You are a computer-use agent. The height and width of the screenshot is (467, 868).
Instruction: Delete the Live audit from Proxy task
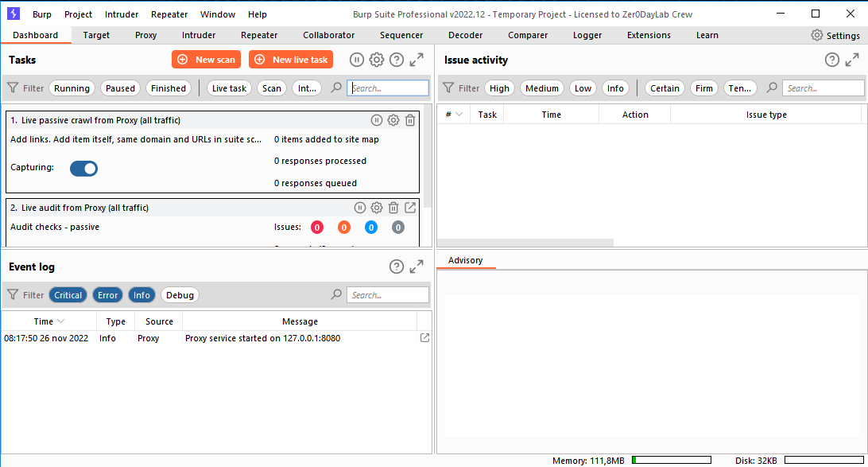[393, 208]
